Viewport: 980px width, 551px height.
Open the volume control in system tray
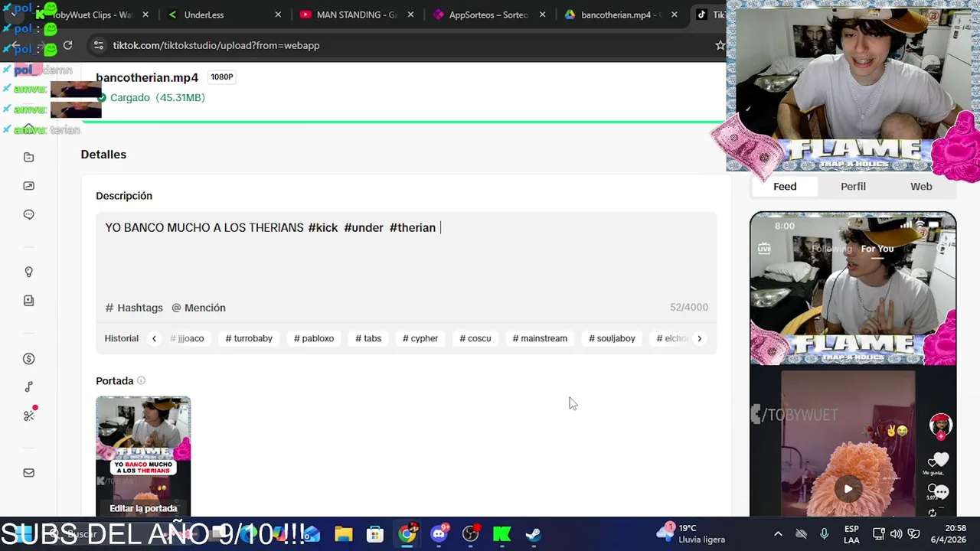pos(896,533)
